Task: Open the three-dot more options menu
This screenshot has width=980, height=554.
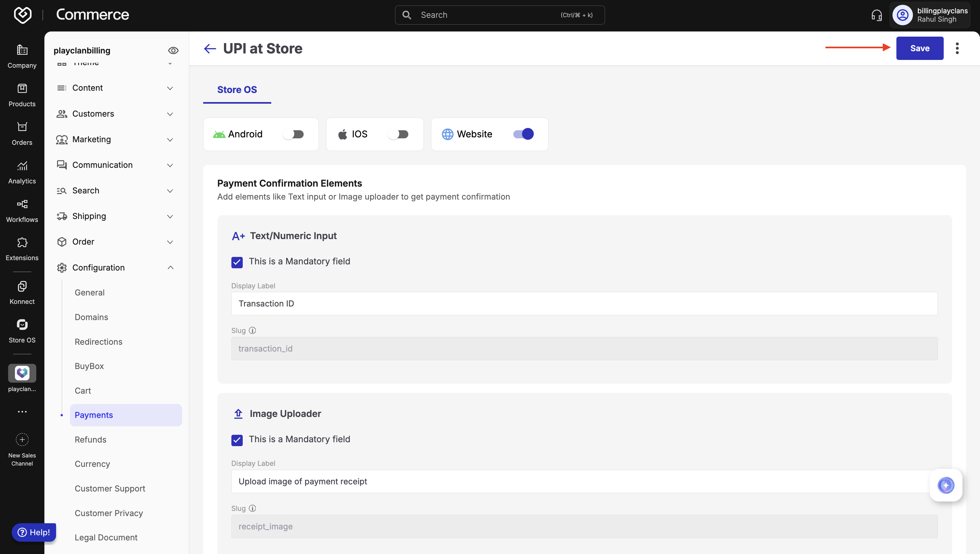Action: [x=957, y=48]
